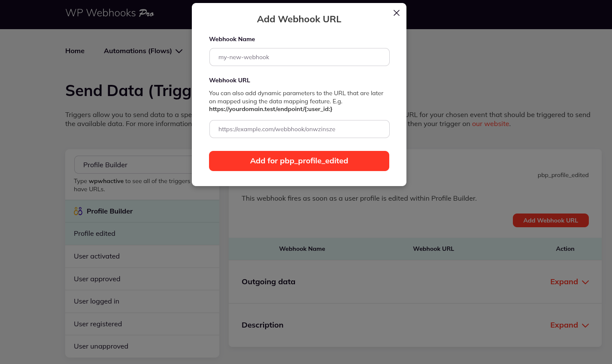Image resolution: width=612 pixels, height=364 pixels.
Task: Click the Webhook Name input field
Action: pyautogui.click(x=299, y=57)
